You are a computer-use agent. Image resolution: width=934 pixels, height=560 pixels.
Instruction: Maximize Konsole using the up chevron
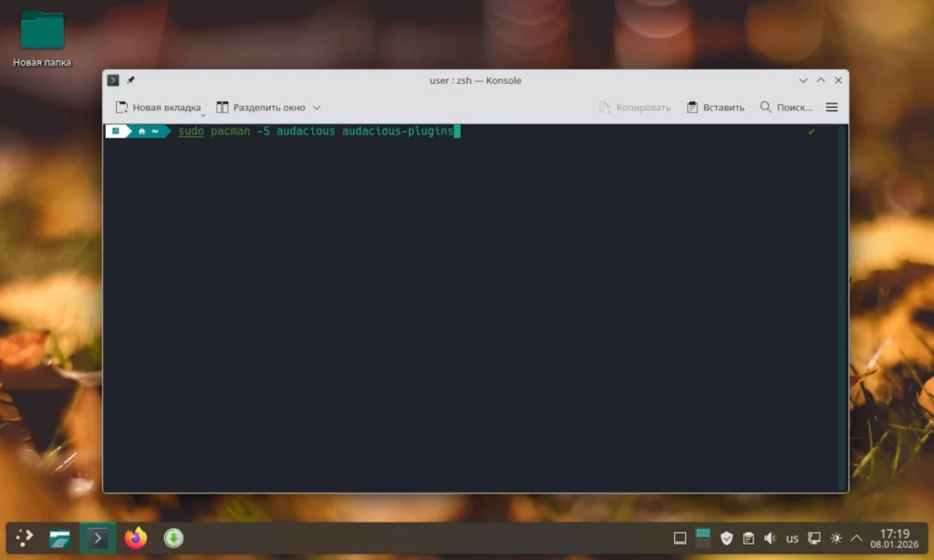pos(821,80)
